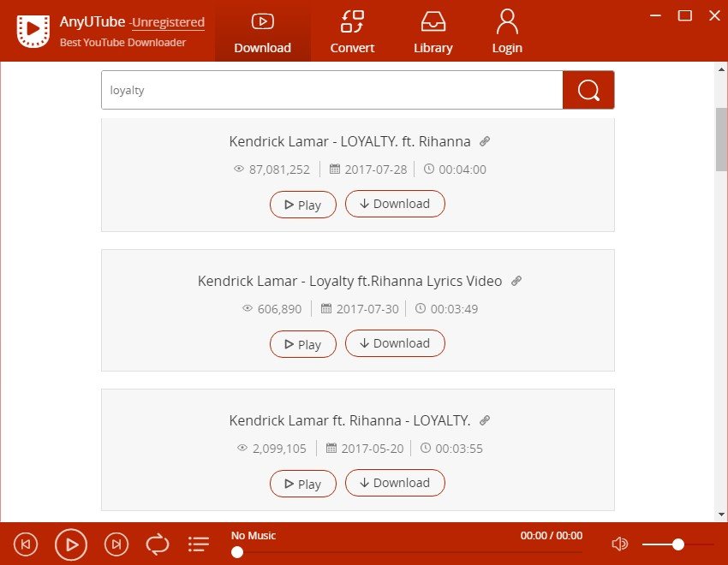Click the 00:03:49 duration
The height and width of the screenshot is (565, 728).
pyautogui.click(x=454, y=309)
